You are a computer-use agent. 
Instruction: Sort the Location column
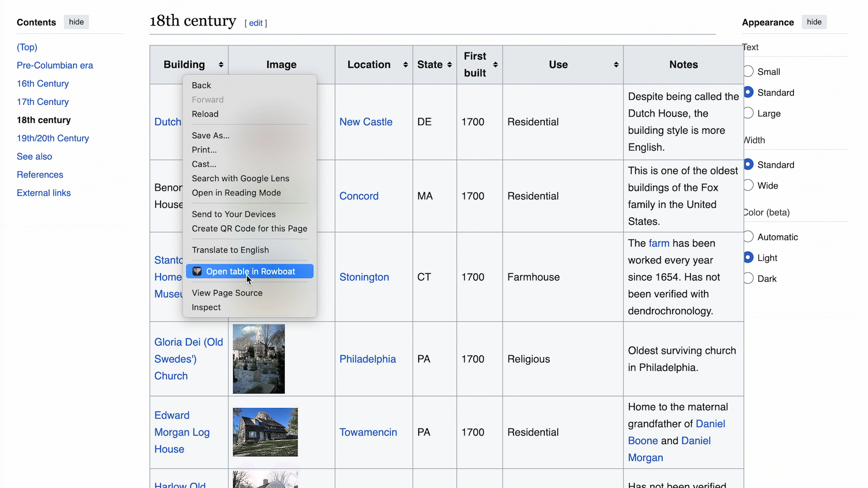click(405, 65)
